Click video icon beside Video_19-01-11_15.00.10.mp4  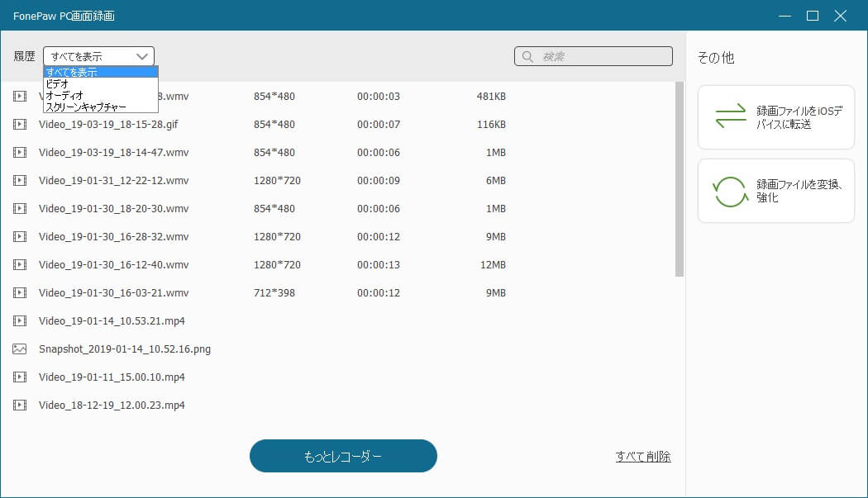coord(20,377)
